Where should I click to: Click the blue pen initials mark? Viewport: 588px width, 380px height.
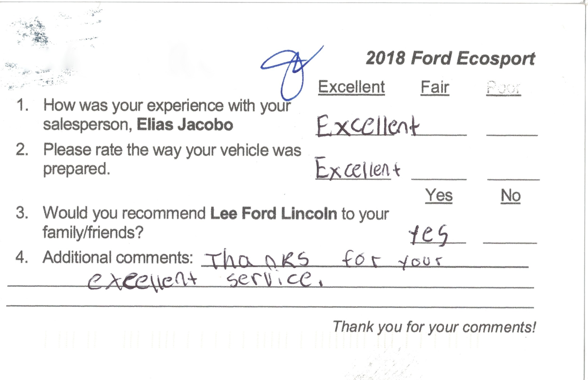click(x=292, y=73)
